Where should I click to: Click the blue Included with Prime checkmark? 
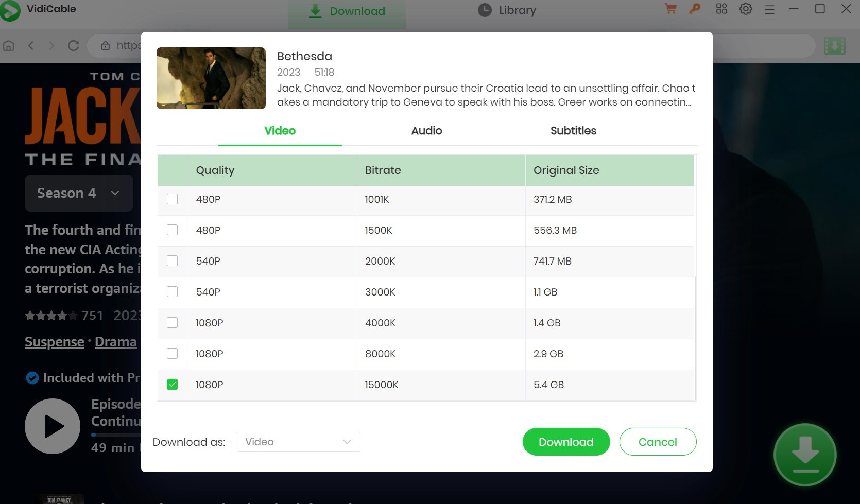(x=32, y=378)
